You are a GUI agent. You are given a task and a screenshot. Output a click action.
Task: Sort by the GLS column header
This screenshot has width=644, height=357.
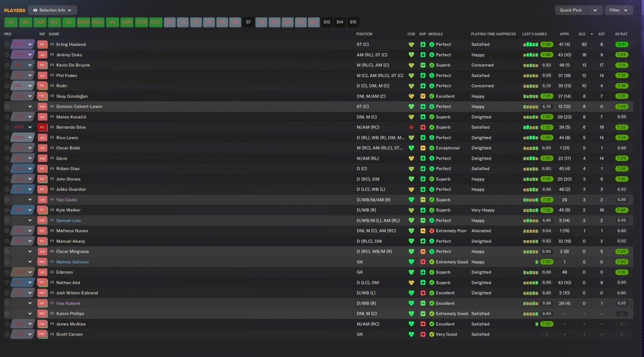click(582, 34)
